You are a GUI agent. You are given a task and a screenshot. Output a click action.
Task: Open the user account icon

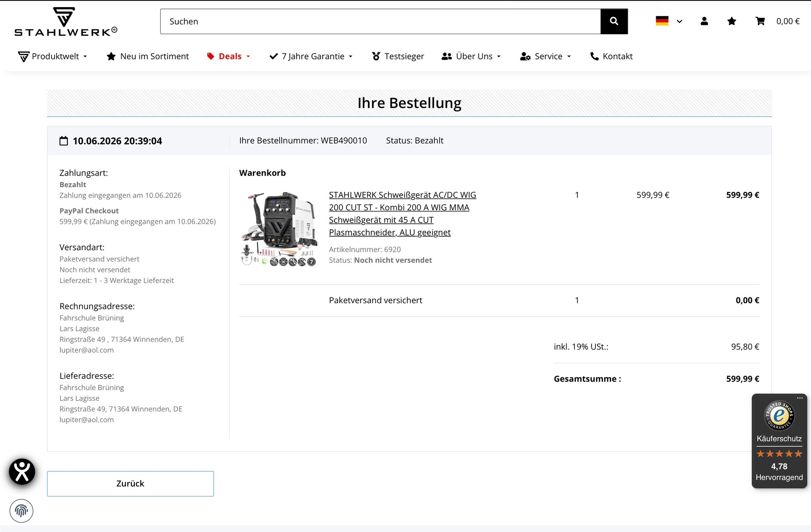tap(704, 21)
